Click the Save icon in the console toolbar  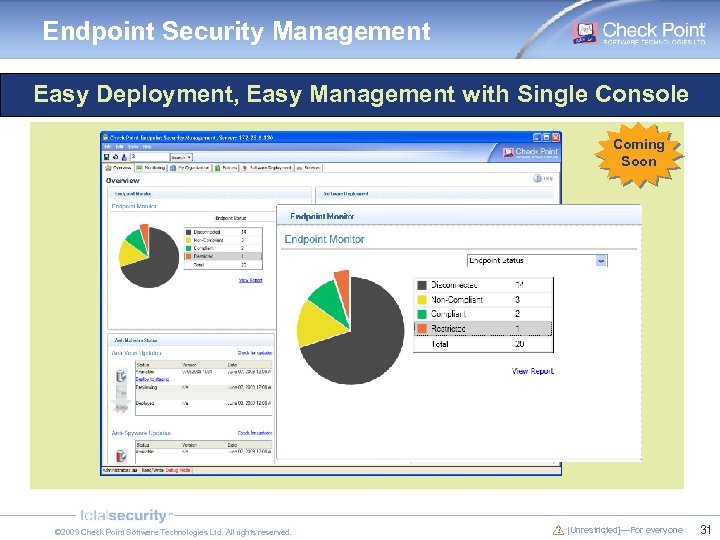(107, 157)
